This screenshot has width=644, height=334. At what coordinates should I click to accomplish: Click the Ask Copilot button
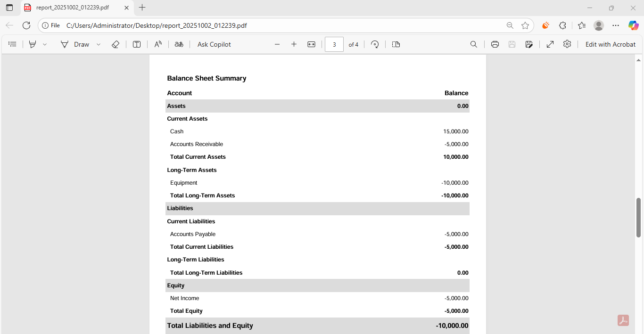(214, 44)
